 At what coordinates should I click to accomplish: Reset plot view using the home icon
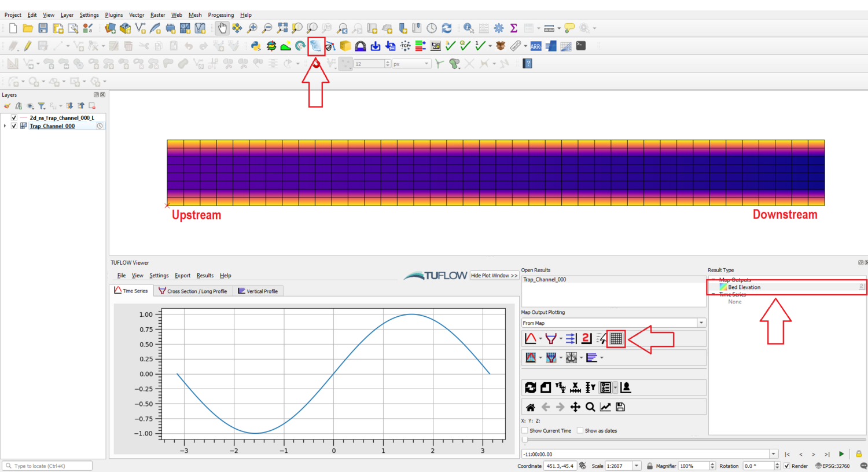531,407
